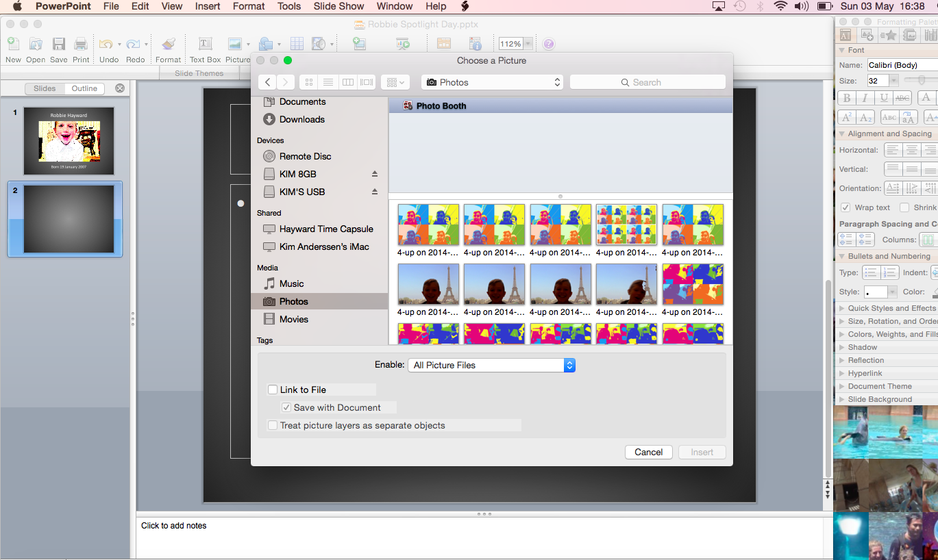The image size is (938, 560).
Task: Set Vertical alignment to middle
Action: [x=911, y=169]
